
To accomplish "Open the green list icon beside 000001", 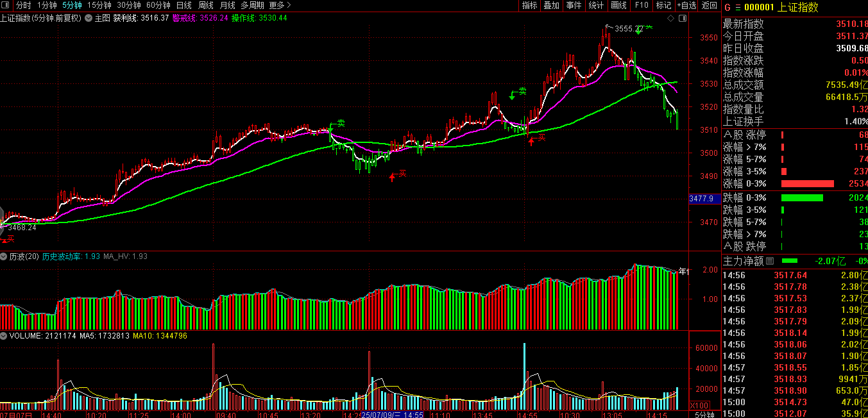I will coord(738,8).
